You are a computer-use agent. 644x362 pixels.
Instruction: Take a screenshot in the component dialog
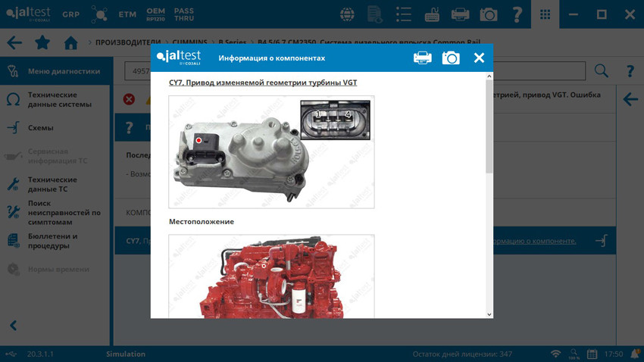click(x=451, y=58)
